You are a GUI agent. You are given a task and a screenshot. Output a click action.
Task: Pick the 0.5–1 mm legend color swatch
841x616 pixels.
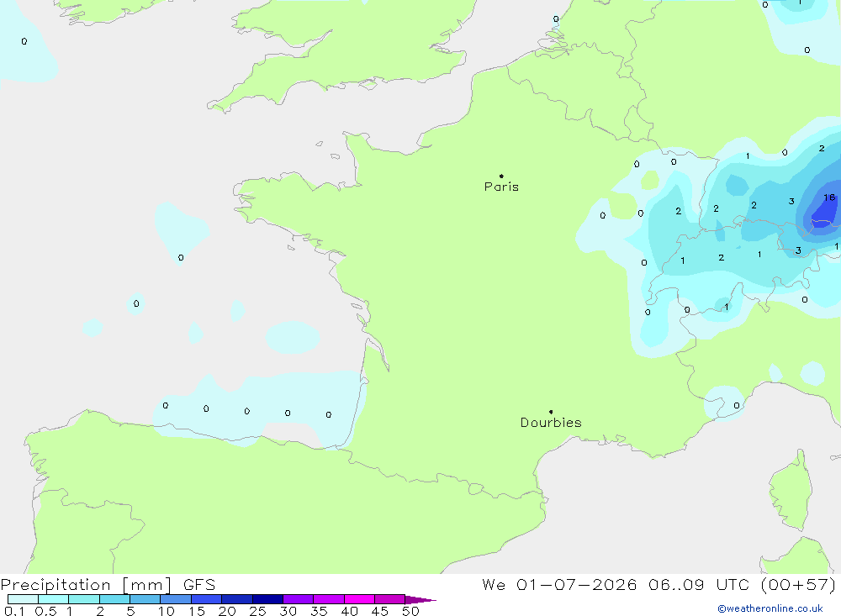tap(54, 599)
